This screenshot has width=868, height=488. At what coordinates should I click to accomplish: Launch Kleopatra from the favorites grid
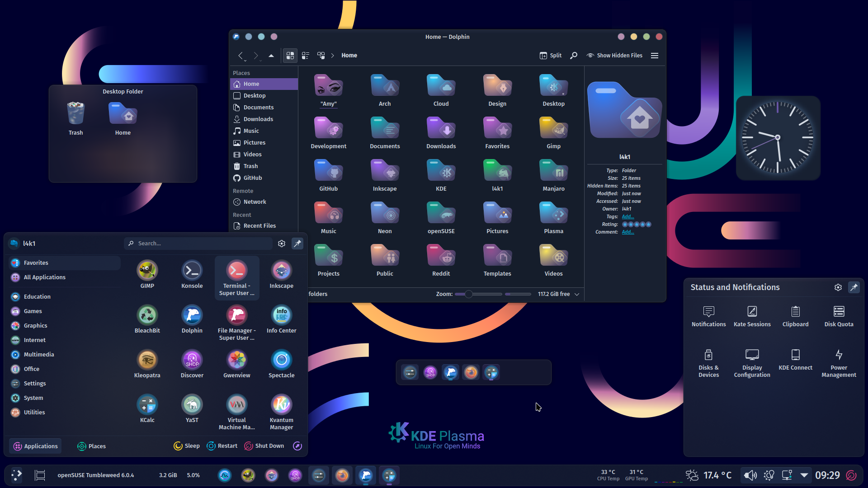point(147,364)
